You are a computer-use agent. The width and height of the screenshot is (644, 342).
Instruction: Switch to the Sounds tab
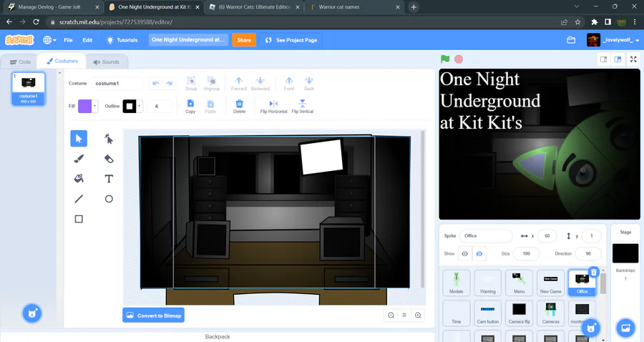[106, 62]
